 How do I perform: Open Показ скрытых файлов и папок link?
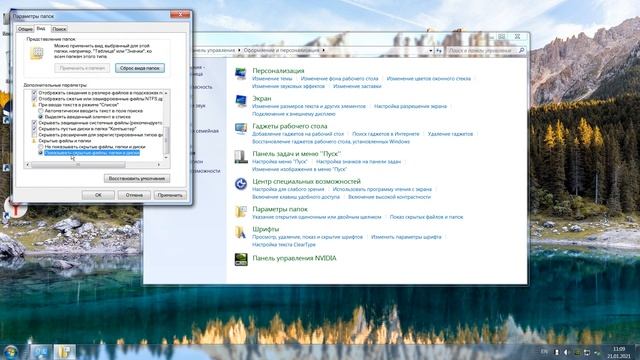tap(426, 217)
